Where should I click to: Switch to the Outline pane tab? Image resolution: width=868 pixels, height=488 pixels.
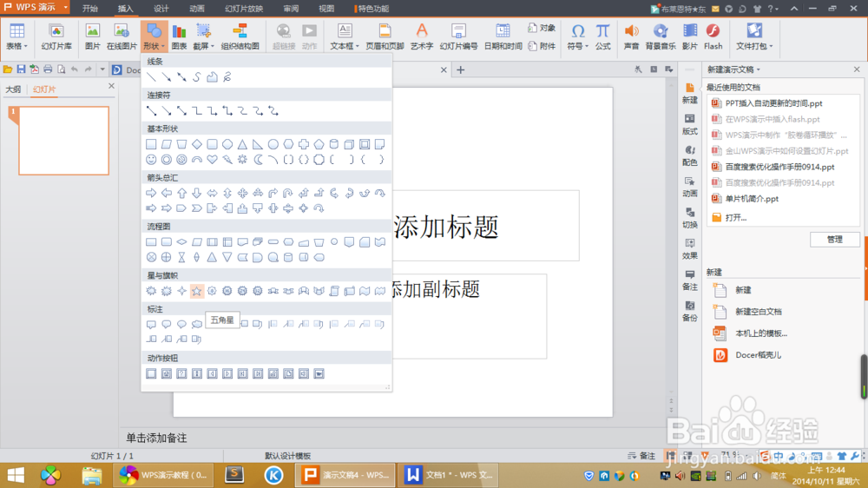[x=13, y=89]
